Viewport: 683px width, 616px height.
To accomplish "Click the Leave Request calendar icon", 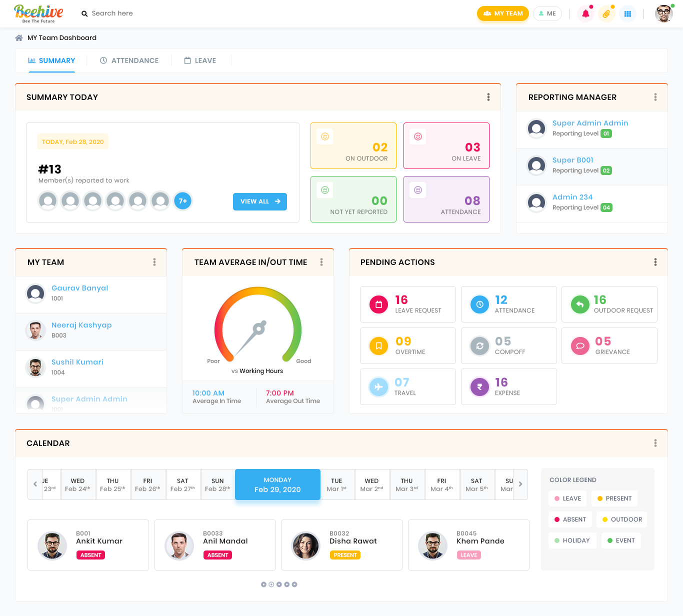I will (378, 304).
